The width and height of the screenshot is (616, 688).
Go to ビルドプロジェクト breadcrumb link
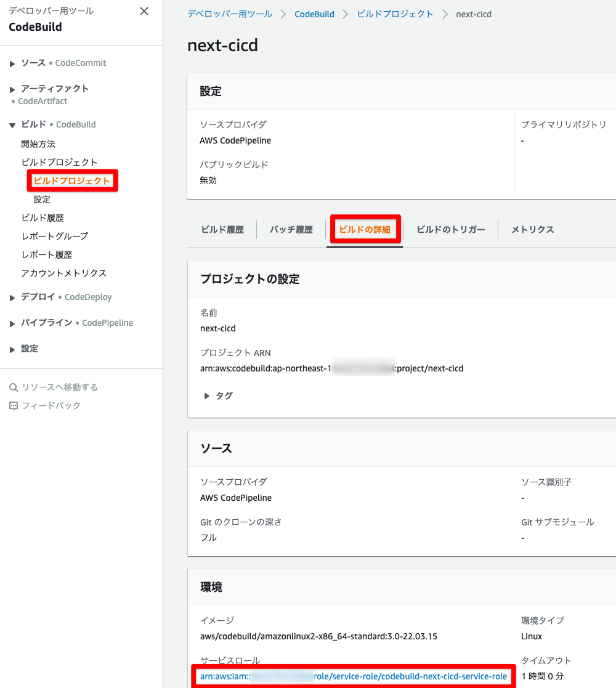[395, 14]
